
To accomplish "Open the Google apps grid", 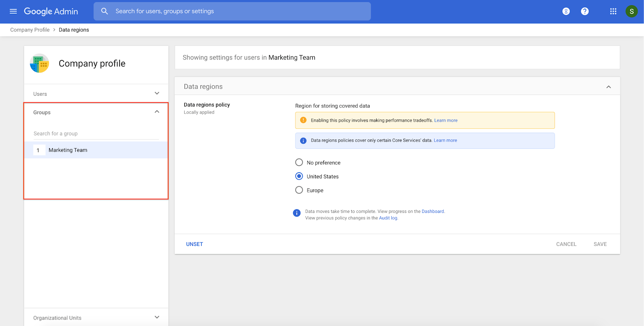I will point(613,11).
